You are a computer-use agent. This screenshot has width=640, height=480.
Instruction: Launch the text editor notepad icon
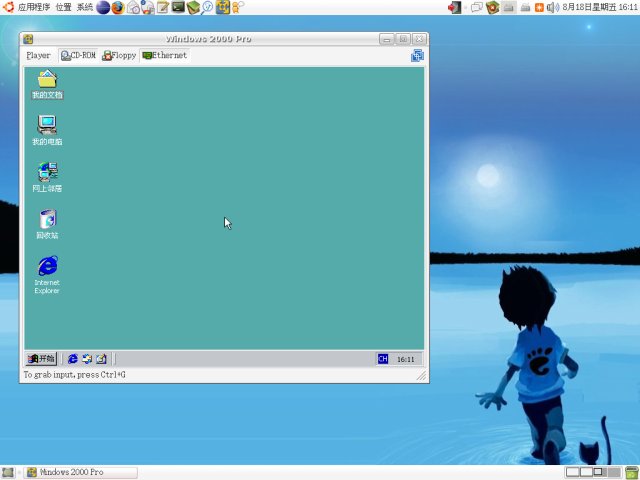pyautogui.click(x=163, y=7)
